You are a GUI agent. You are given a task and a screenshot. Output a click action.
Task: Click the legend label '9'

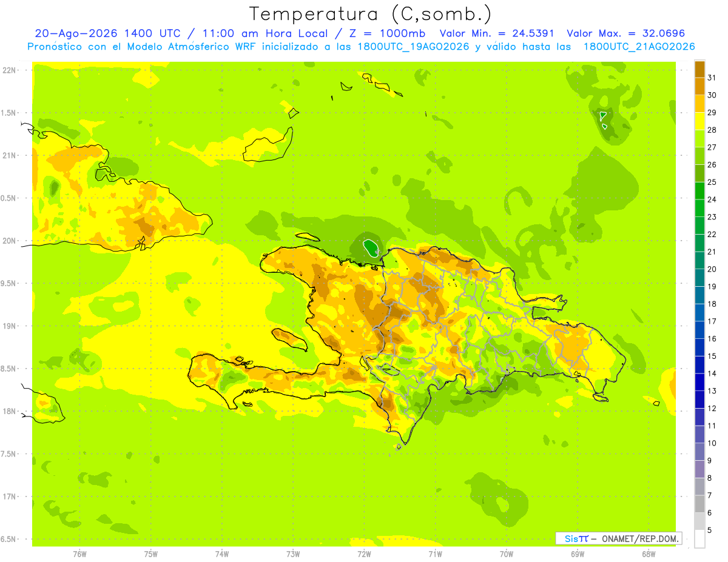click(x=709, y=461)
